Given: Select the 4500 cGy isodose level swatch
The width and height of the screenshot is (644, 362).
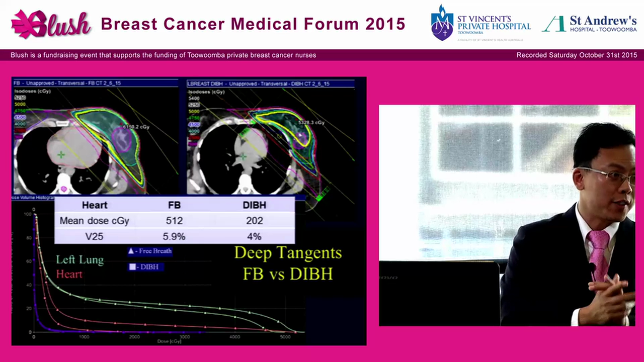Looking at the screenshot, I should click(19, 117).
